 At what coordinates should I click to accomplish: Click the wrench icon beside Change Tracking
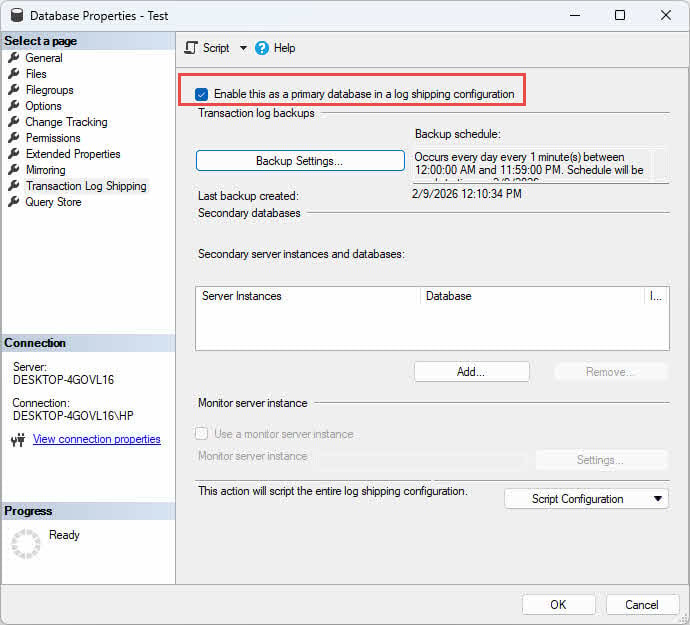pyautogui.click(x=14, y=121)
